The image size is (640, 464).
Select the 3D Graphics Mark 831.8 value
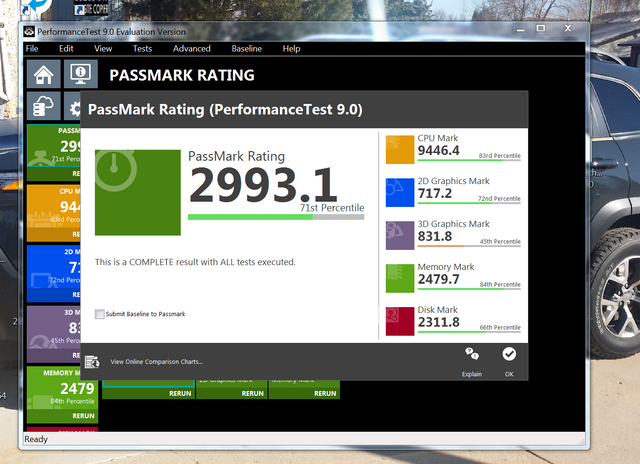[435, 236]
